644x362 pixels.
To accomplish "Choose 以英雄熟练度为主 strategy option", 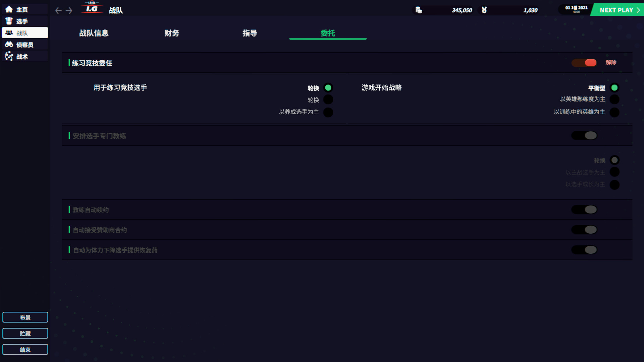I will pyautogui.click(x=614, y=99).
